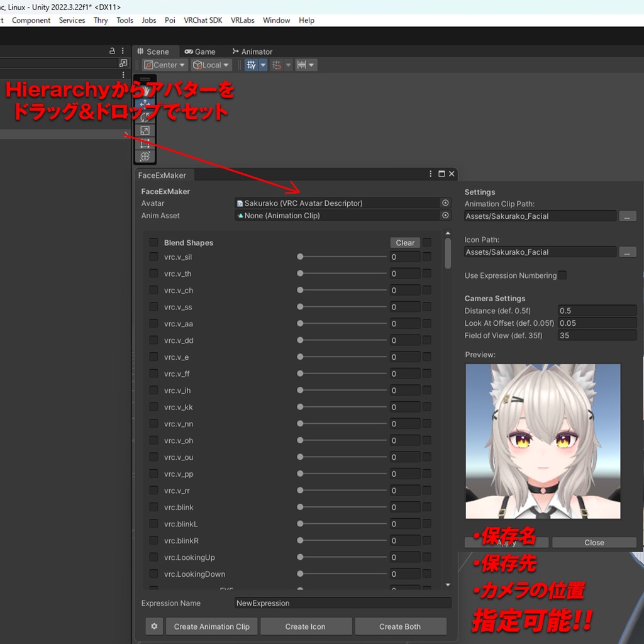
Task: Open the Component menu
Action: 31,20
